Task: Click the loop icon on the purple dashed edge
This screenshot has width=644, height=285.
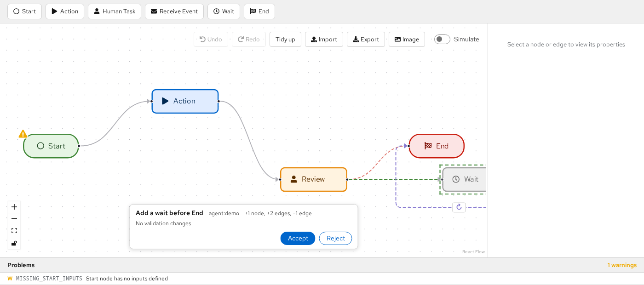Action: pos(459,207)
